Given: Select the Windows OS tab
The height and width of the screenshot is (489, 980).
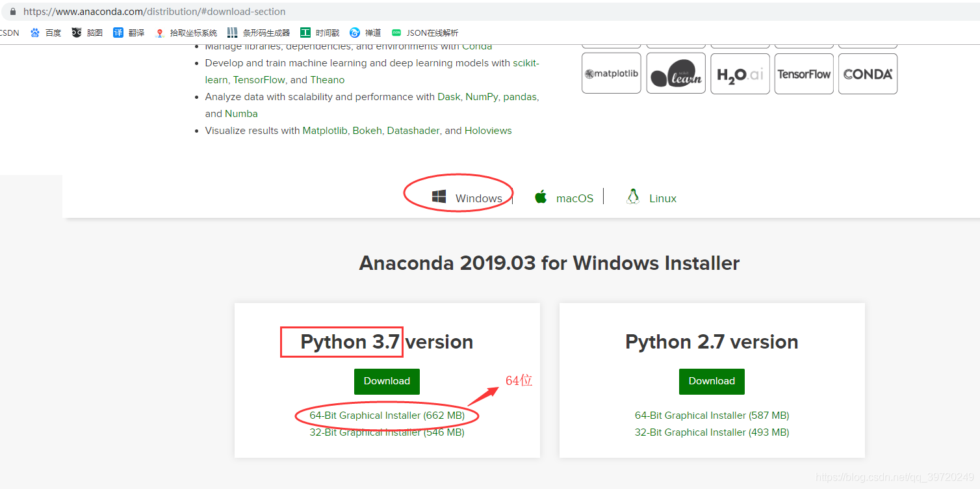Looking at the screenshot, I should pos(467,198).
